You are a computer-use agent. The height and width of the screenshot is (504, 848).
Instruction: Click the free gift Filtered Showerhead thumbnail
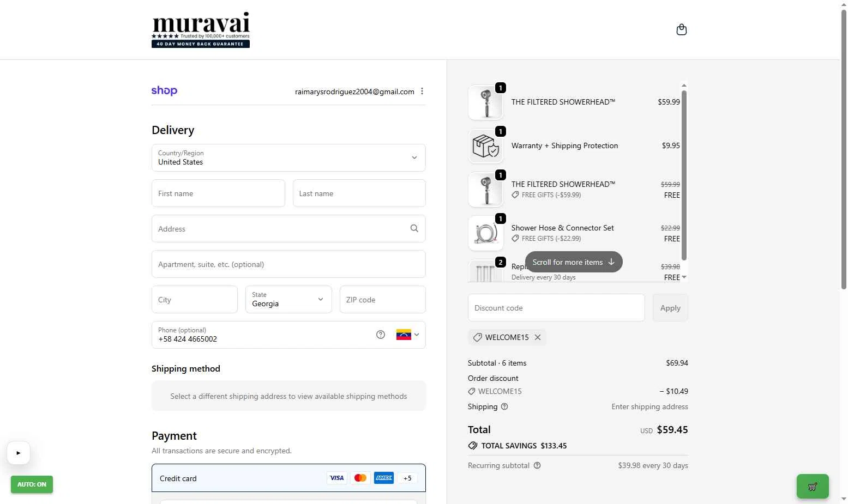[x=485, y=190]
